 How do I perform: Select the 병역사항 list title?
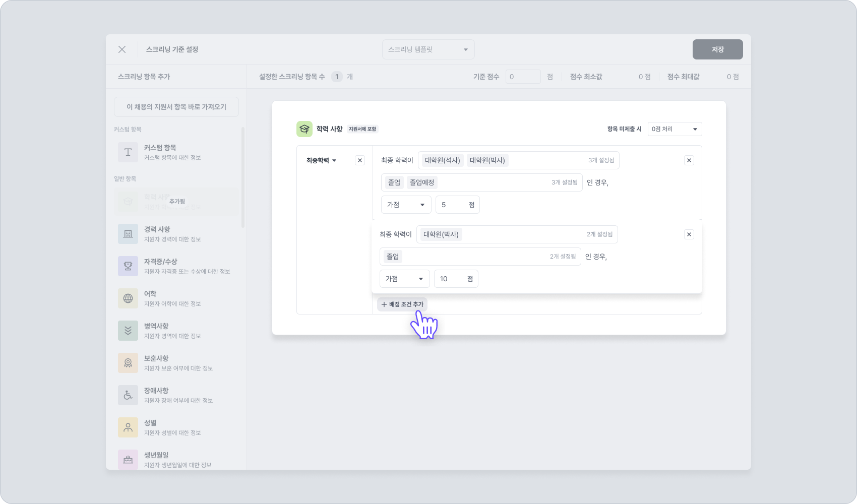(x=156, y=326)
